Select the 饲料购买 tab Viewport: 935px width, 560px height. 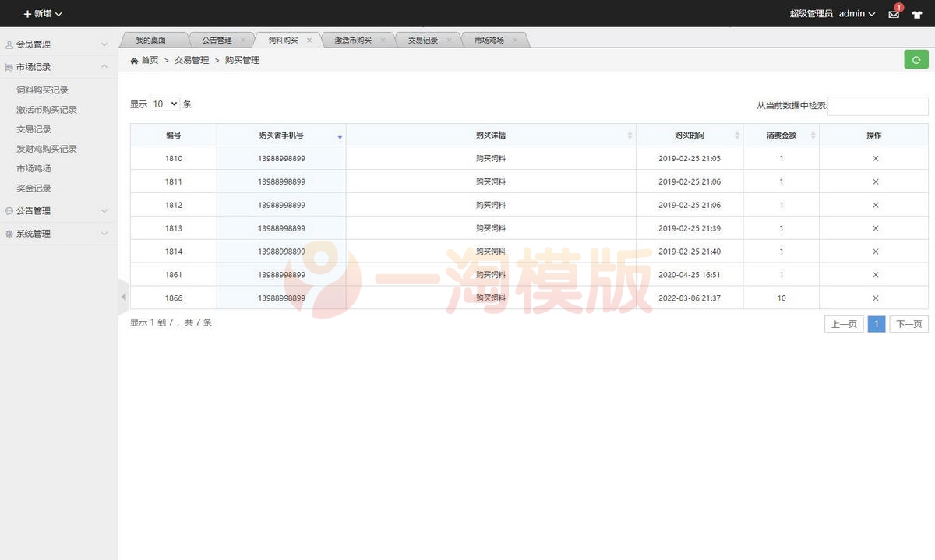coord(284,40)
